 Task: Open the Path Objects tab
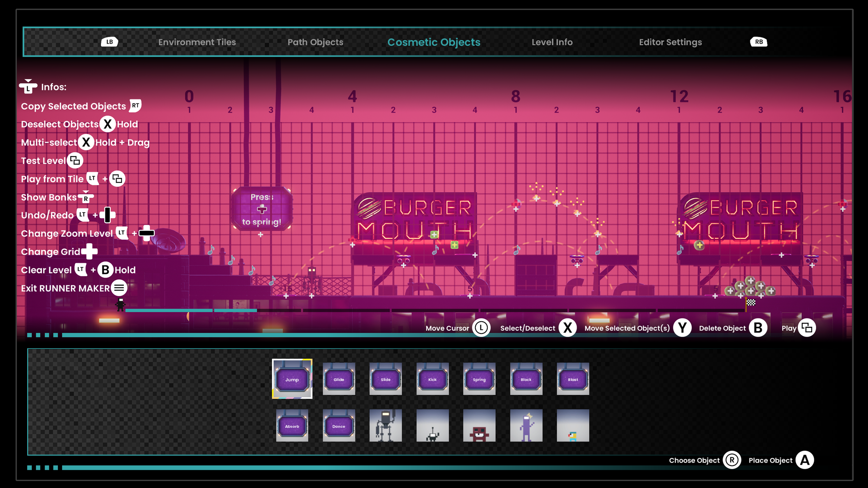pyautogui.click(x=315, y=42)
